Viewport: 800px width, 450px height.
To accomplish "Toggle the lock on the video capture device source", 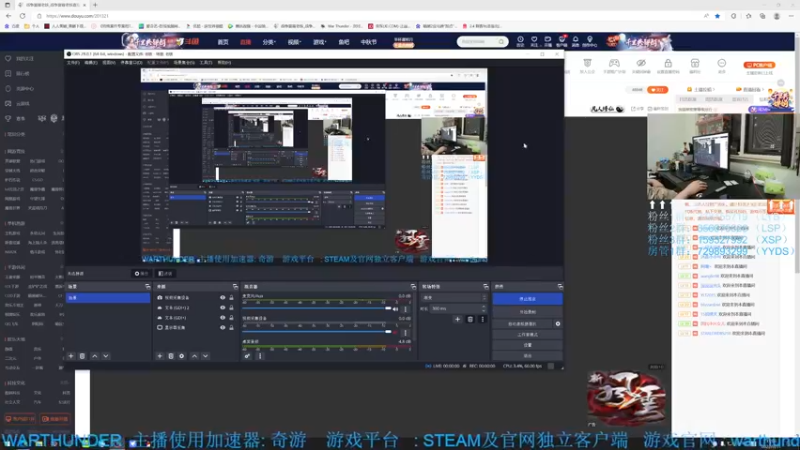I will tap(231, 297).
